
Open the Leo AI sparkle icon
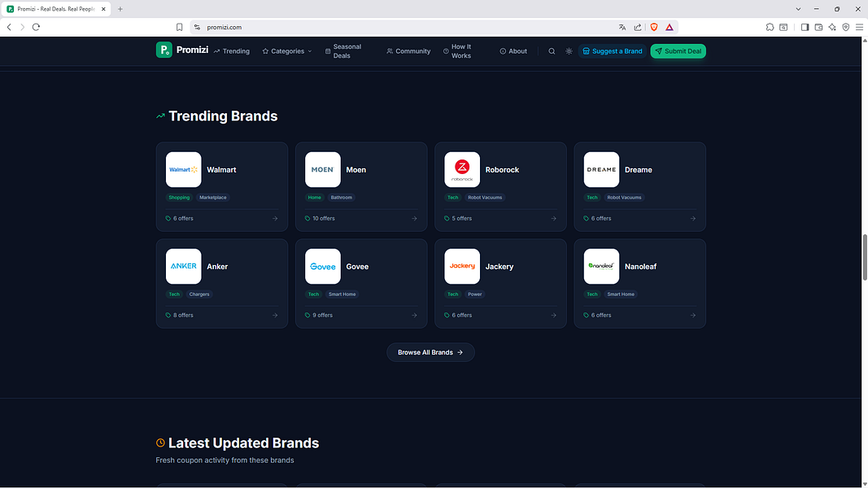pos(832,27)
